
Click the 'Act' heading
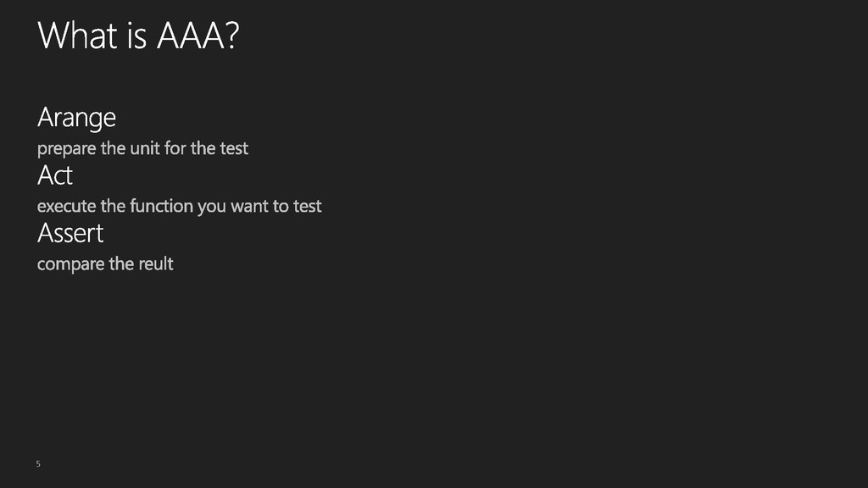click(55, 175)
